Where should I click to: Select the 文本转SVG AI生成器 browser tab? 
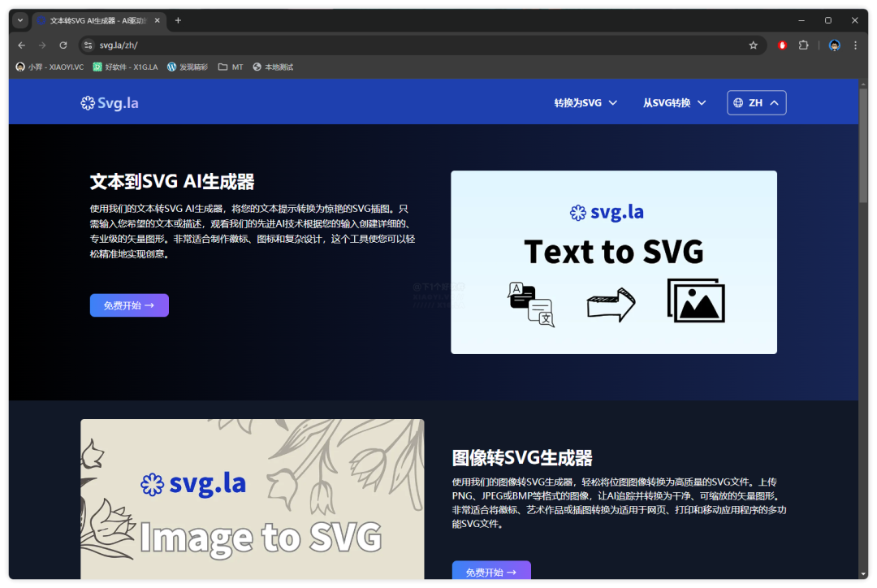tap(98, 20)
